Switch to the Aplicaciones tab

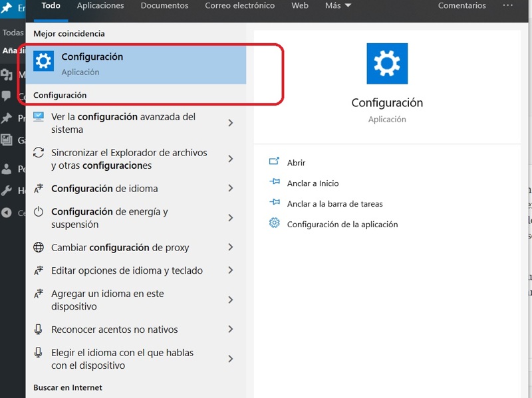(x=100, y=6)
